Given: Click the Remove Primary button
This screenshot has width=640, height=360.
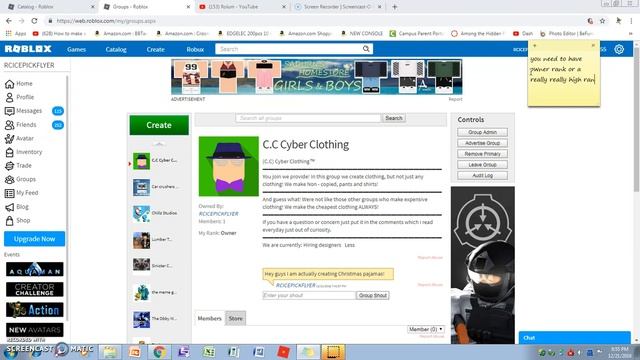Looking at the screenshot, I should click(x=482, y=154).
